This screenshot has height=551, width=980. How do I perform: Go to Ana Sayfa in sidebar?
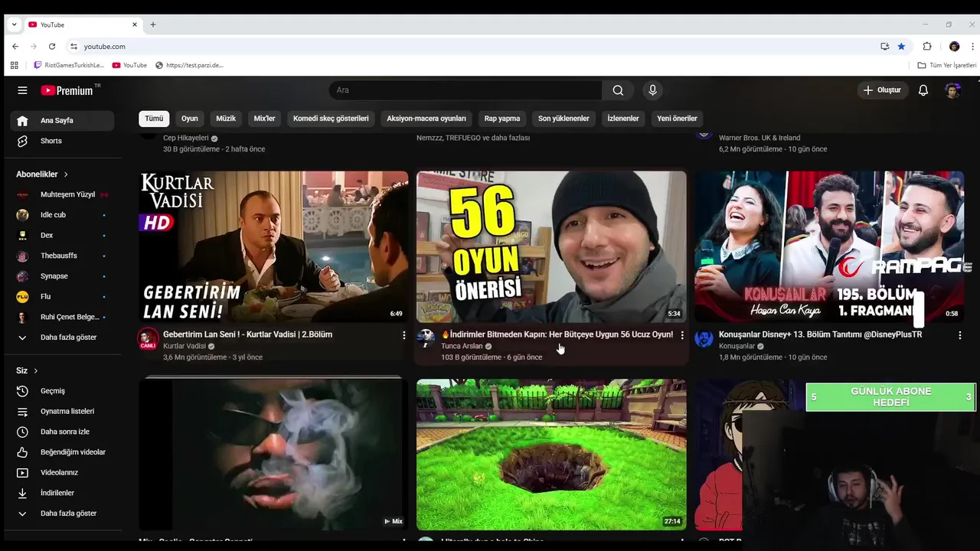tap(62, 120)
